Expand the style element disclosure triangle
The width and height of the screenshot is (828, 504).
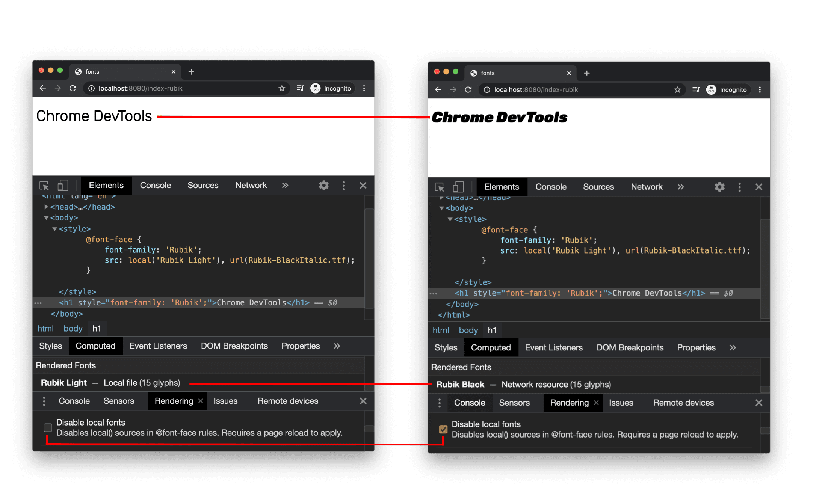[x=53, y=228]
